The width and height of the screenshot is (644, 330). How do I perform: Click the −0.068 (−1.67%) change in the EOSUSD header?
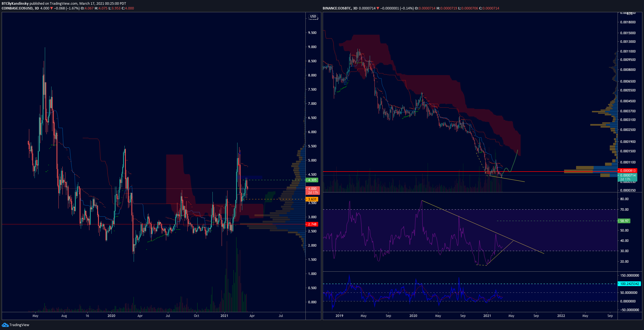(x=67, y=8)
